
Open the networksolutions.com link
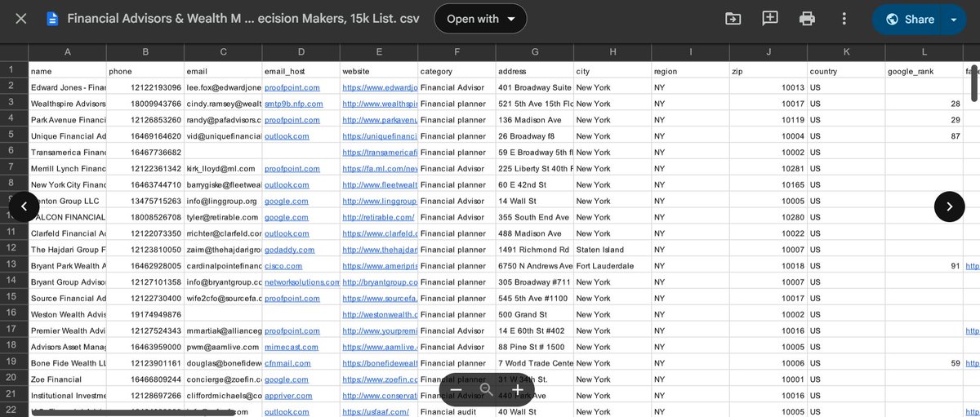click(x=302, y=282)
